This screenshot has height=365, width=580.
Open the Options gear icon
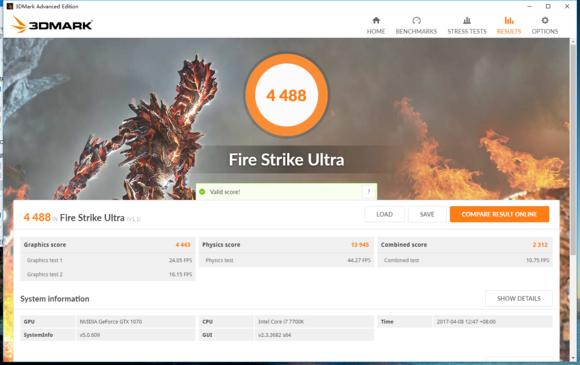pyautogui.click(x=544, y=20)
